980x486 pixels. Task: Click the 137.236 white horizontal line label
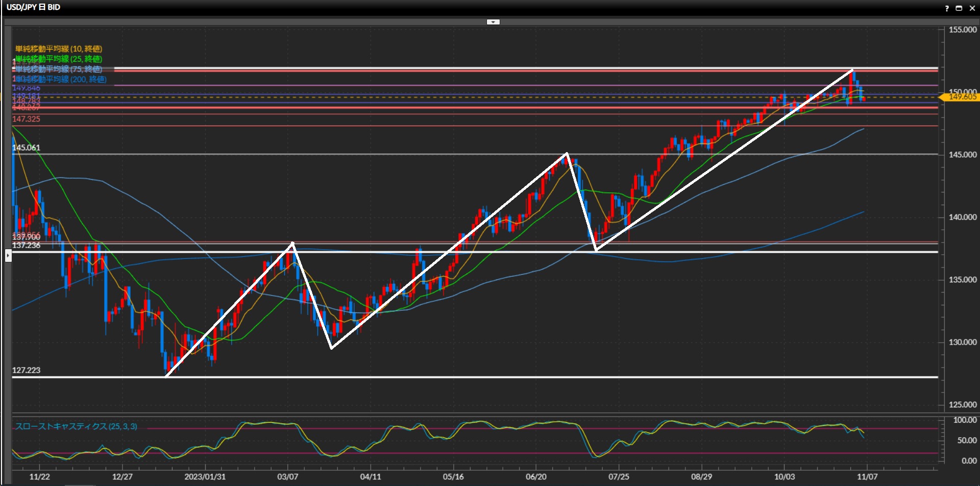tap(26, 246)
